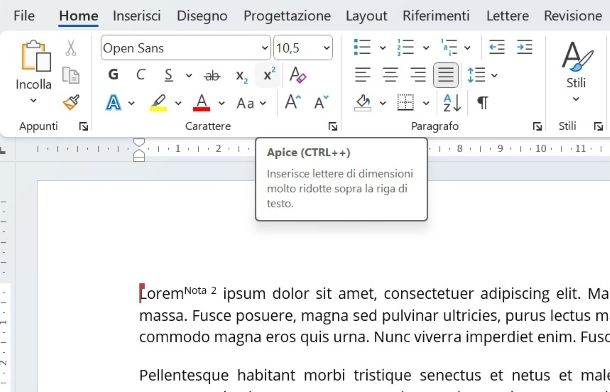Open the multilevel list style arrow
This screenshot has height=392, width=610.
pos(467,48)
